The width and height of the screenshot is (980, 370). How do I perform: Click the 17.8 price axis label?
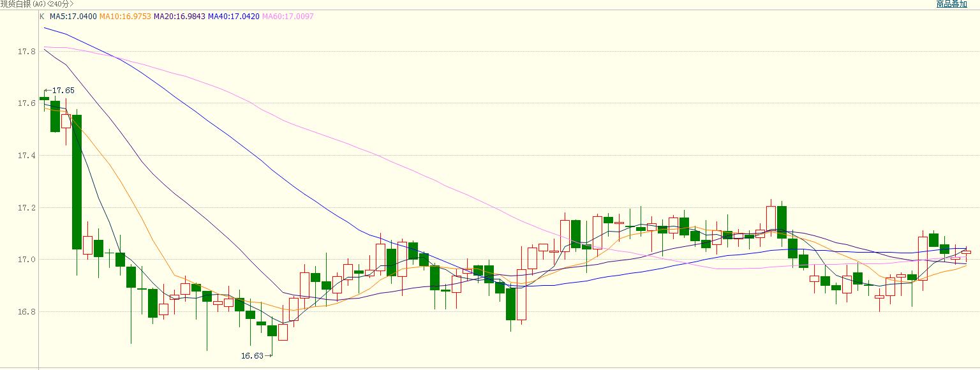click(26, 51)
